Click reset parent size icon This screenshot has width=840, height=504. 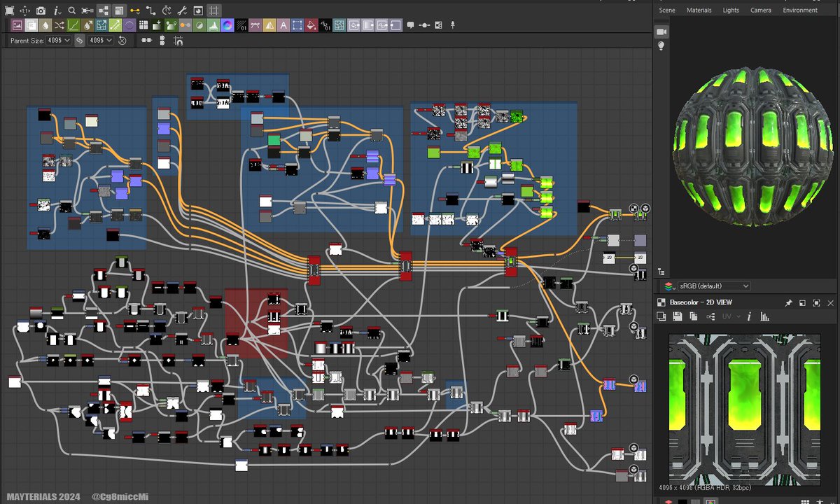122,41
